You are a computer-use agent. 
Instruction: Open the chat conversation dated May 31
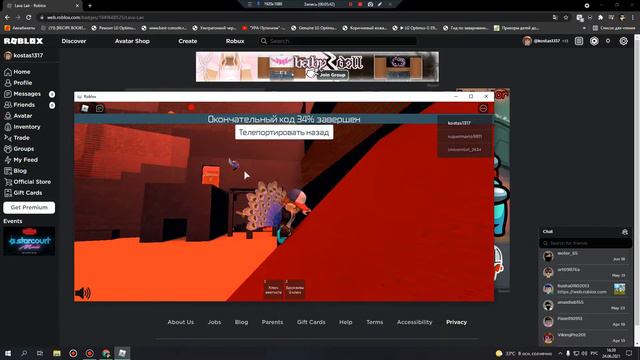point(585,272)
